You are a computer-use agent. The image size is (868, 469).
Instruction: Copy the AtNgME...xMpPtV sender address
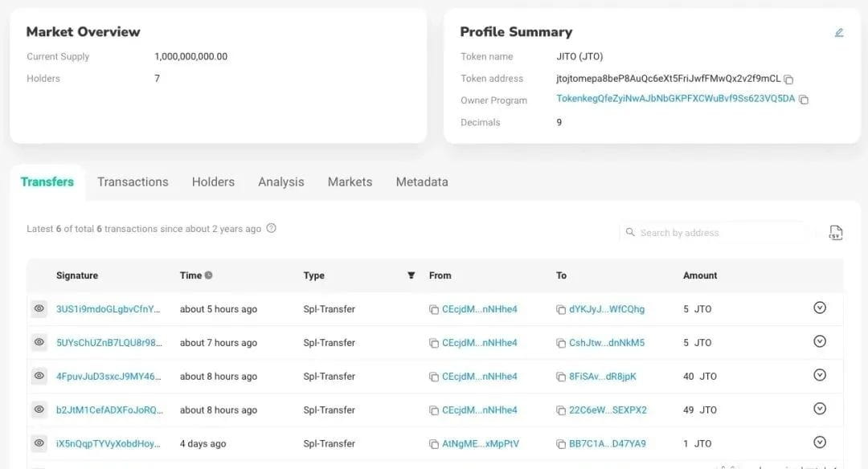[434, 444]
